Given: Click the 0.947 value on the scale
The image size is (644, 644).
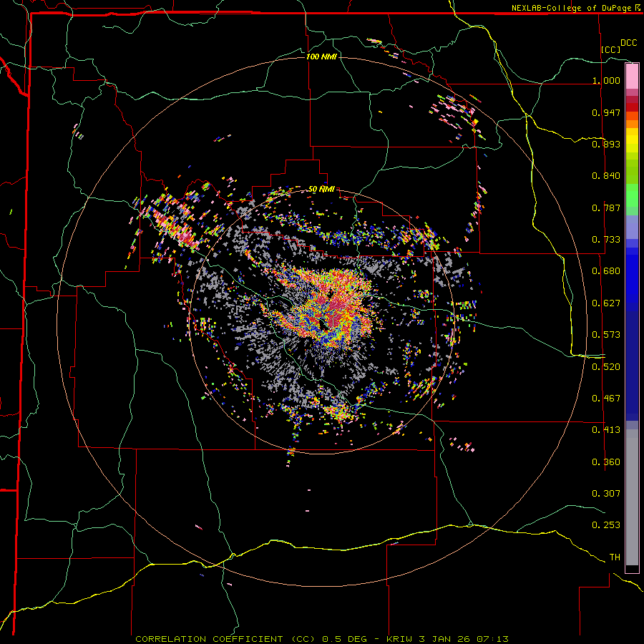Looking at the screenshot, I should pyautogui.click(x=606, y=112).
